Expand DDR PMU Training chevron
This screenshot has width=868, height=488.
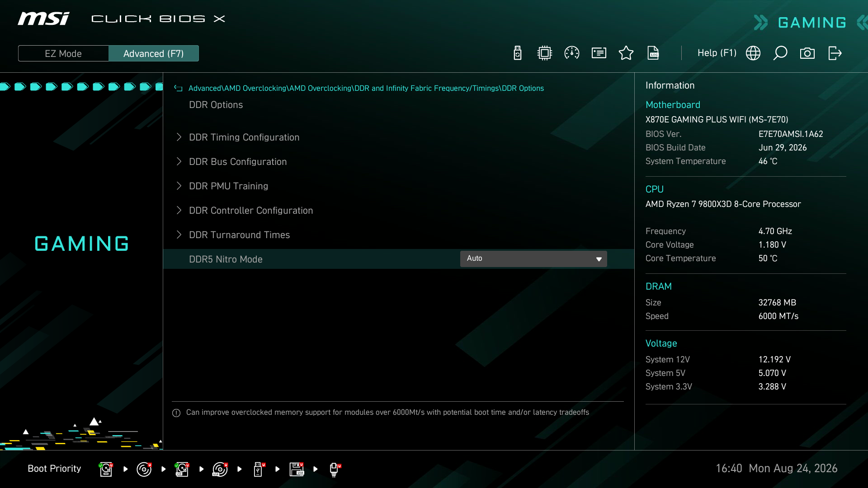pos(179,186)
